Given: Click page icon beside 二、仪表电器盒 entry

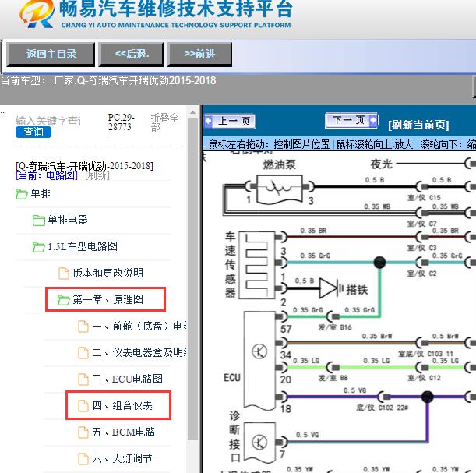Looking at the screenshot, I should tap(83, 353).
